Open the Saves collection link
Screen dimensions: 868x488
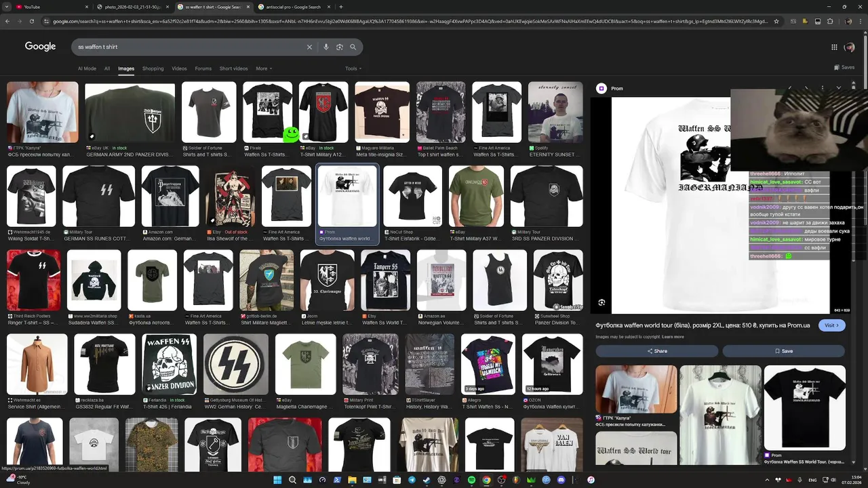click(844, 68)
